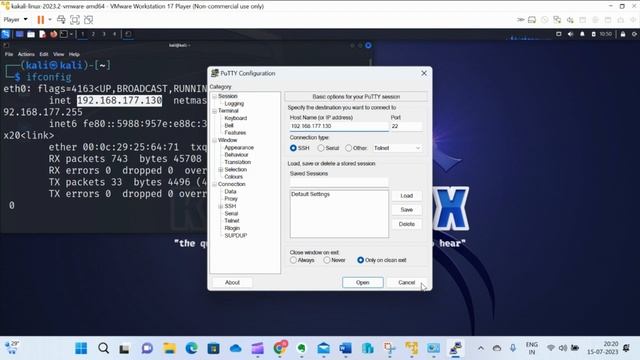Click the About button
The height and width of the screenshot is (360, 640).
(x=232, y=282)
